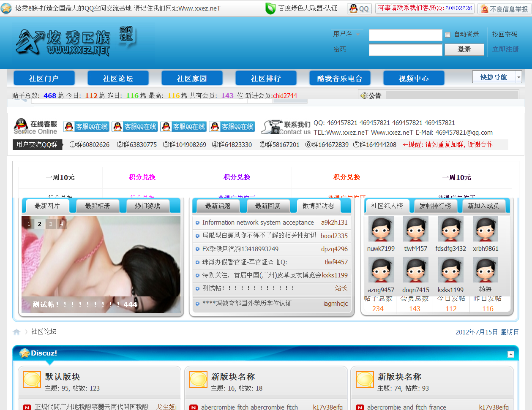Open the 视频中心 nav tab

(414, 79)
